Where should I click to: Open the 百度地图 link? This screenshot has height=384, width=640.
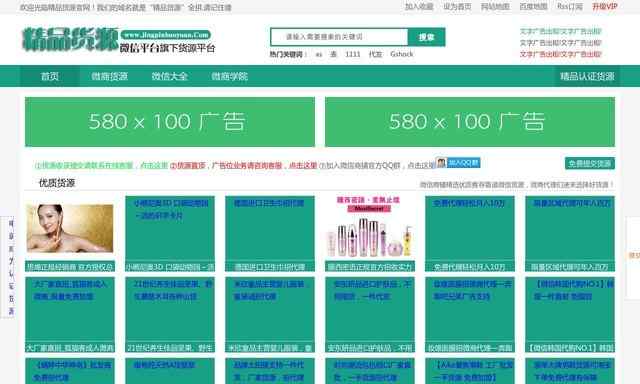click(x=533, y=7)
